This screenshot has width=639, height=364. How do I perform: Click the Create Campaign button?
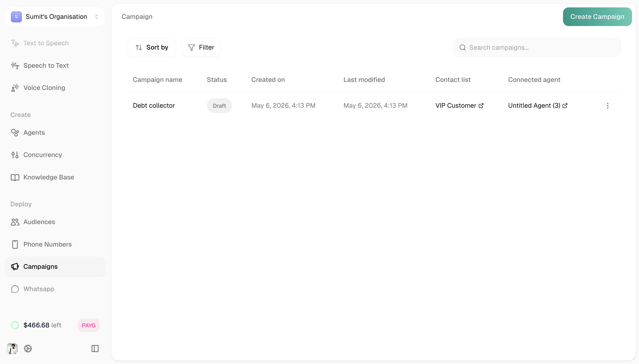pyautogui.click(x=597, y=17)
